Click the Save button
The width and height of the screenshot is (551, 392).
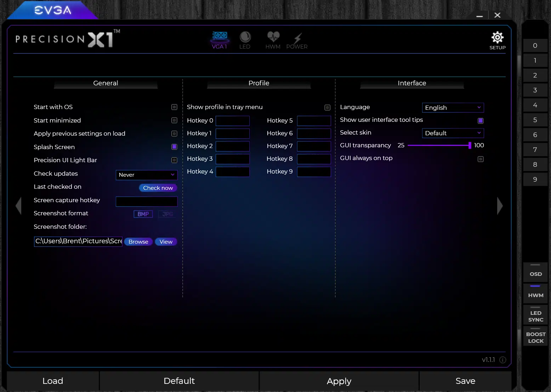(x=465, y=381)
